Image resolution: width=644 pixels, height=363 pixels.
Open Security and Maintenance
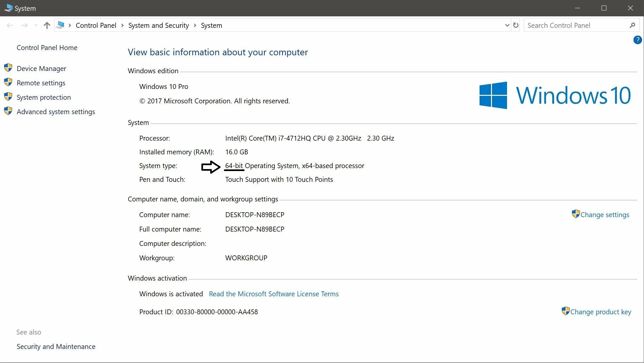pyautogui.click(x=56, y=346)
